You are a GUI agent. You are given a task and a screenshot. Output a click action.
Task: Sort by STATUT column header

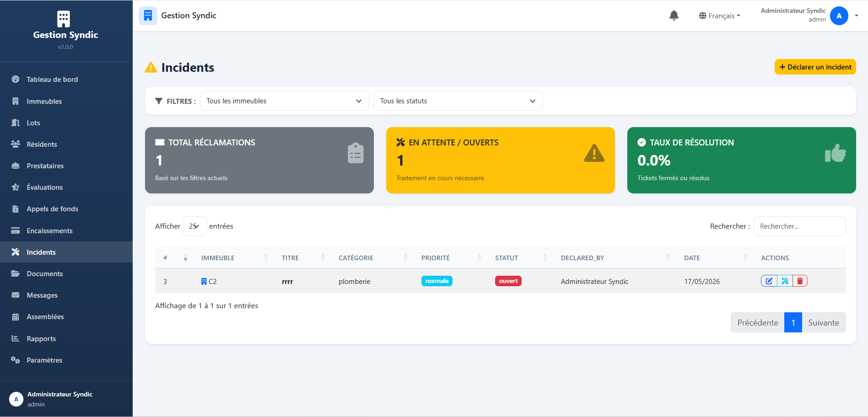[520, 258]
